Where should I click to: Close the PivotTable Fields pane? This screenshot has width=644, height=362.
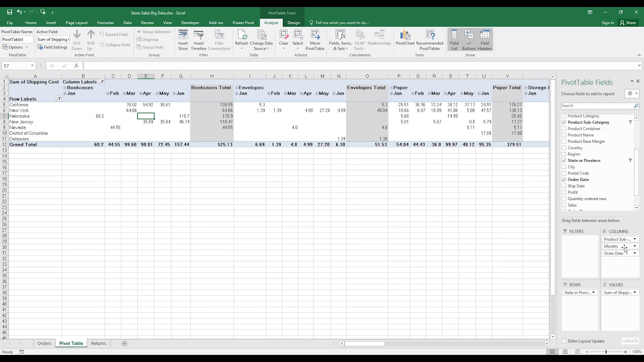pos(638,81)
